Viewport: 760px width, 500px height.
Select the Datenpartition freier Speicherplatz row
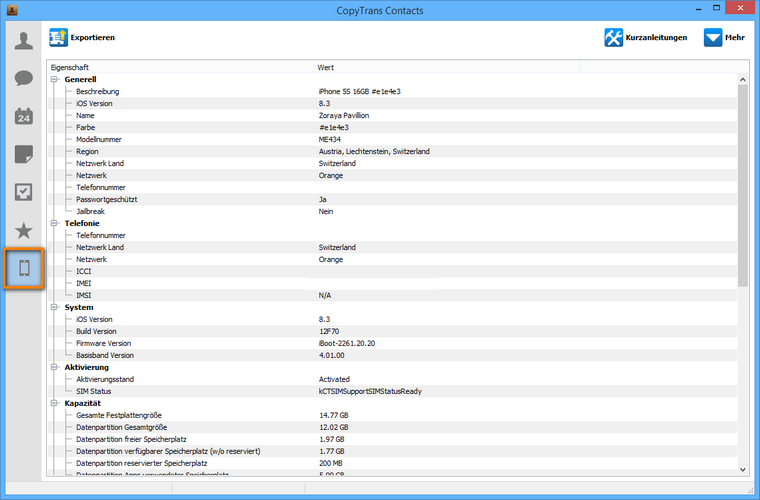point(393,439)
